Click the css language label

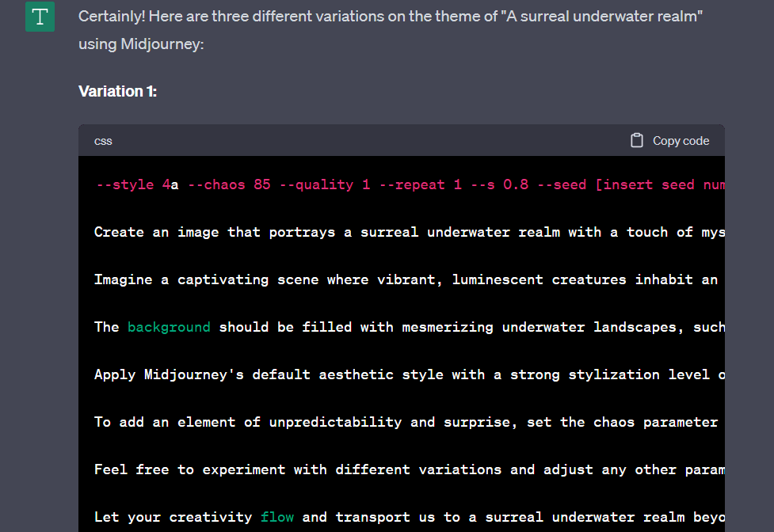(103, 141)
